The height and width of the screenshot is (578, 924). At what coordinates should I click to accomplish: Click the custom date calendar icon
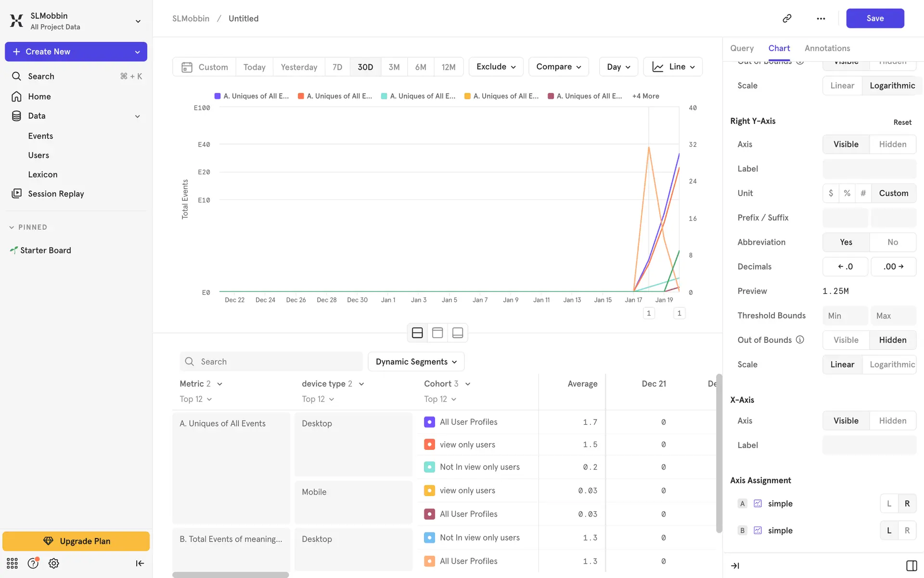(187, 67)
